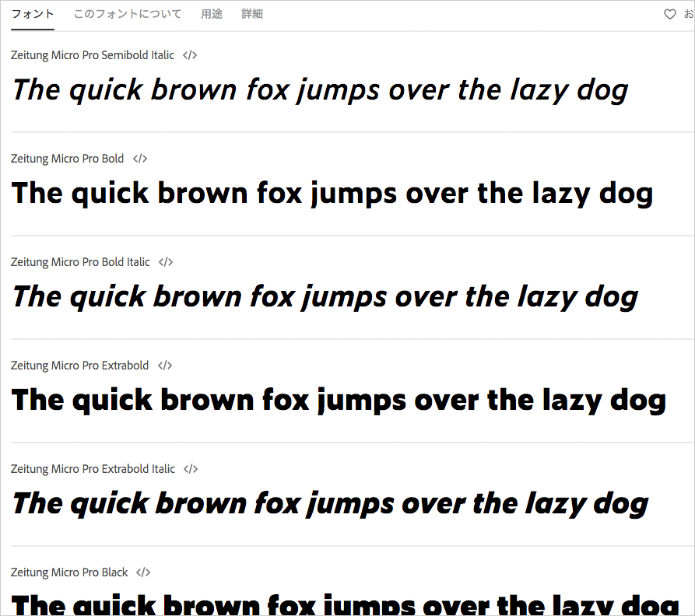695x616 pixels.
Task: Switch to the このフォントについて tab
Action: pyautogui.click(x=128, y=14)
